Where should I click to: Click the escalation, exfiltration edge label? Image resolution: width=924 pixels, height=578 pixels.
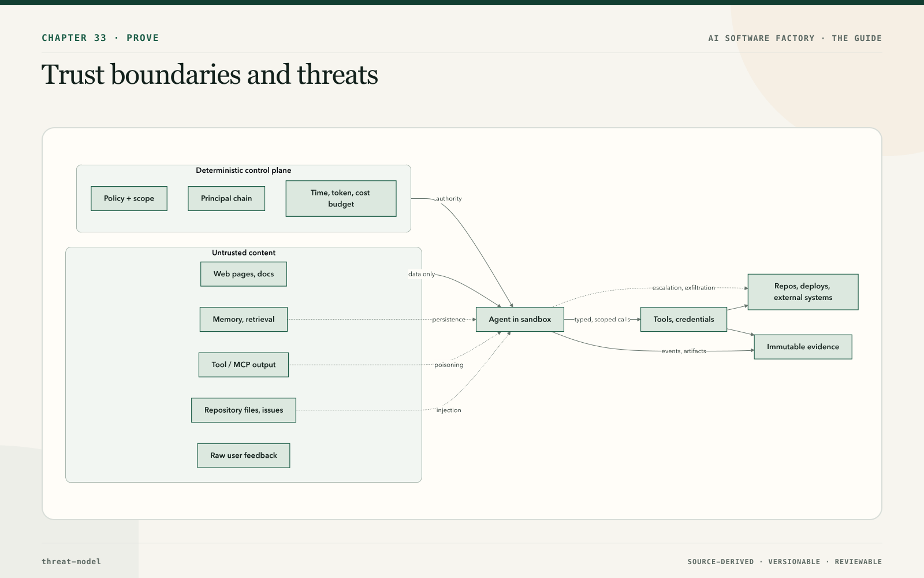(x=684, y=288)
